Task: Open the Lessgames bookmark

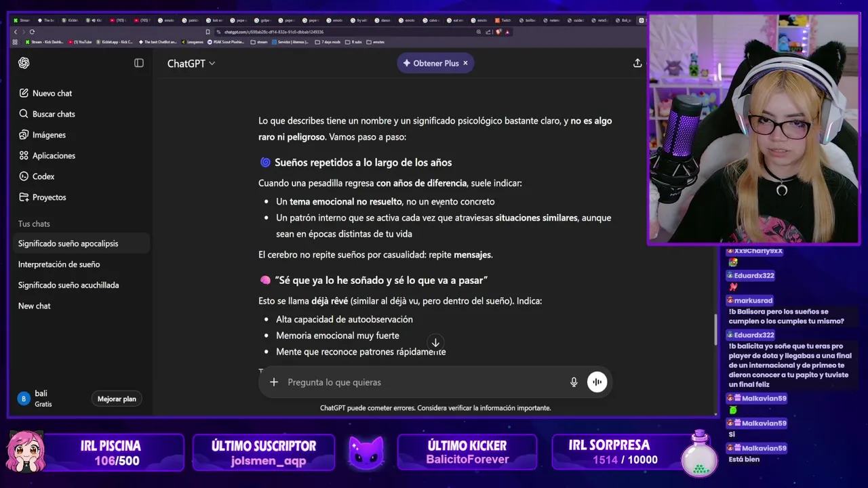Action: 193,42
